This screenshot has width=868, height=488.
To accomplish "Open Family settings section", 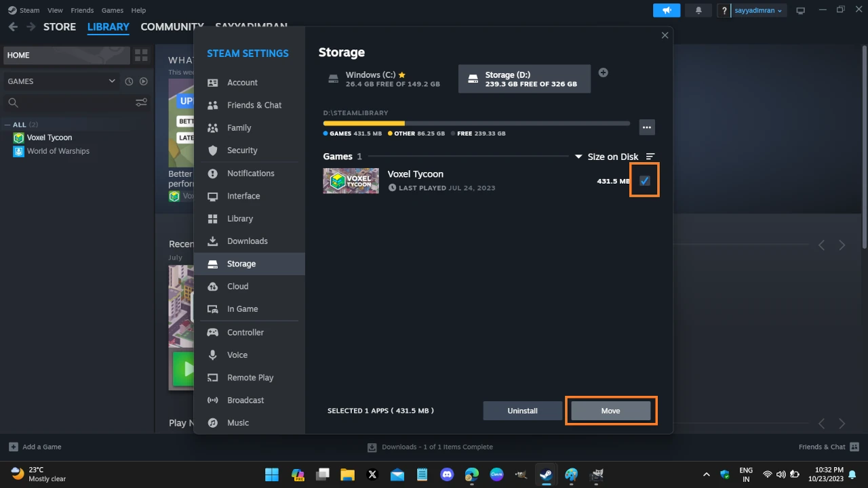I will click(x=249, y=127).
